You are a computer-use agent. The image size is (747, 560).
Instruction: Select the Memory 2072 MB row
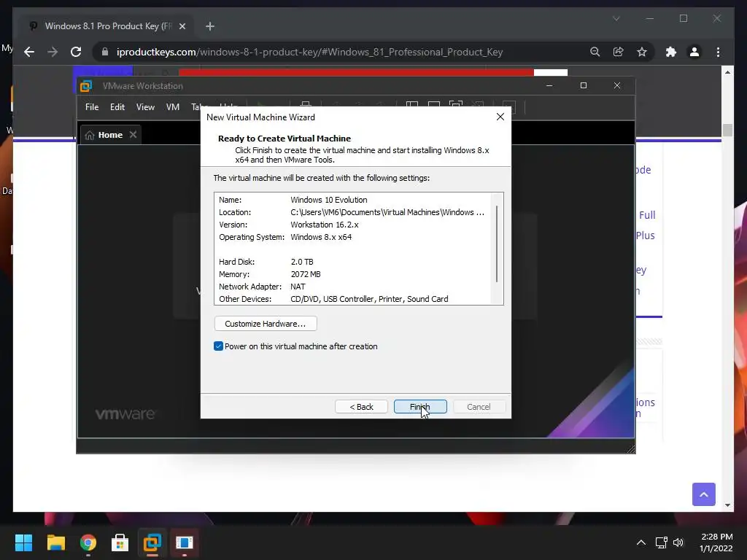[x=352, y=274]
